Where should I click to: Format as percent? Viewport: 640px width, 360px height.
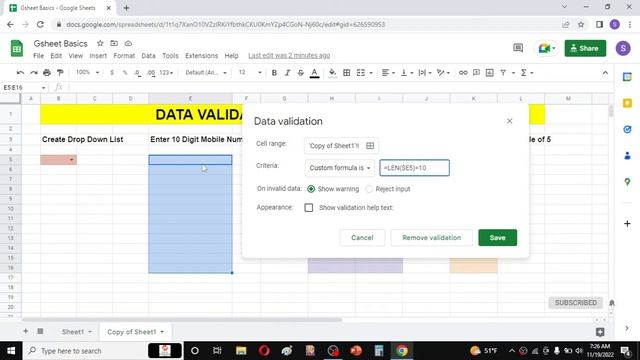click(125, 73)
